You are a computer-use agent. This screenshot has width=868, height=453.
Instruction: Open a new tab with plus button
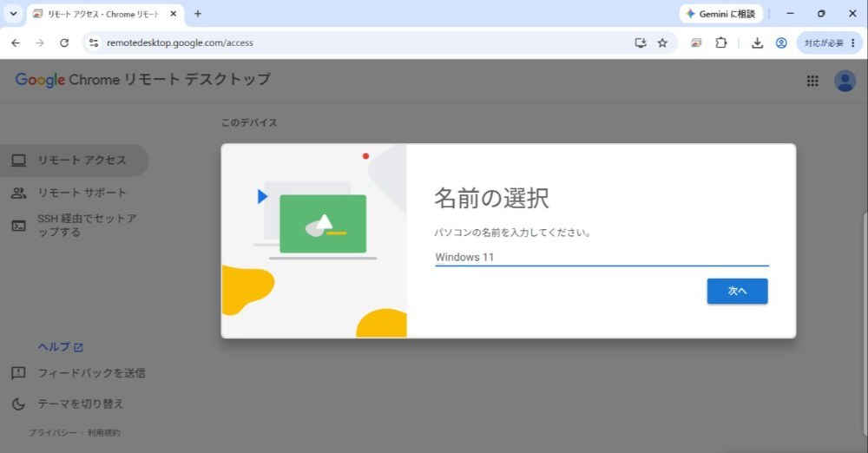click(x=198, y=14)
